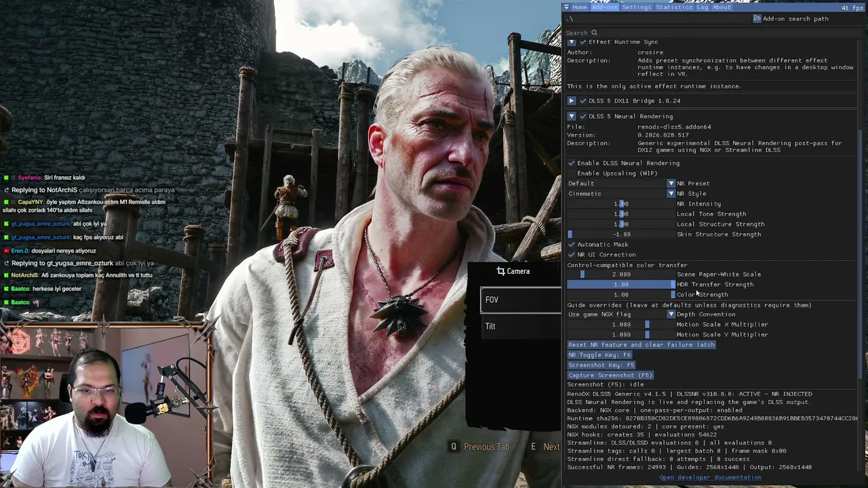
Task: Expand the DLSS 5 DX11 Bridge section
Action: 571,101
